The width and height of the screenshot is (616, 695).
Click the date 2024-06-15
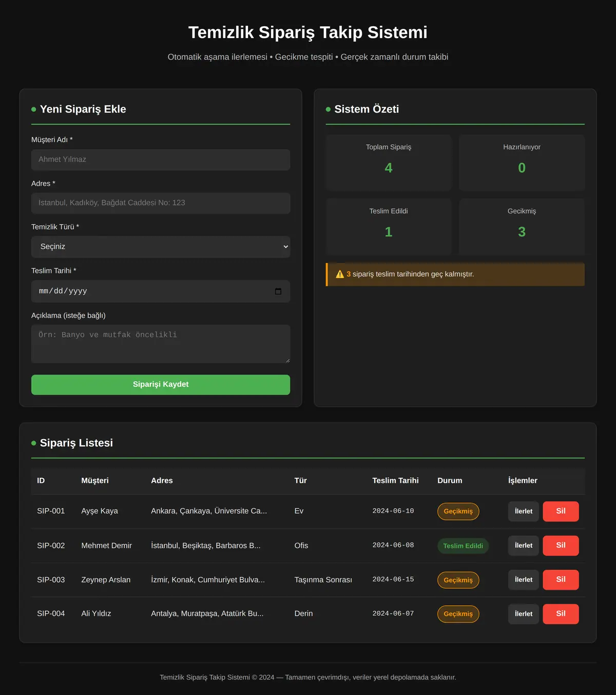[x=393, y=579]
